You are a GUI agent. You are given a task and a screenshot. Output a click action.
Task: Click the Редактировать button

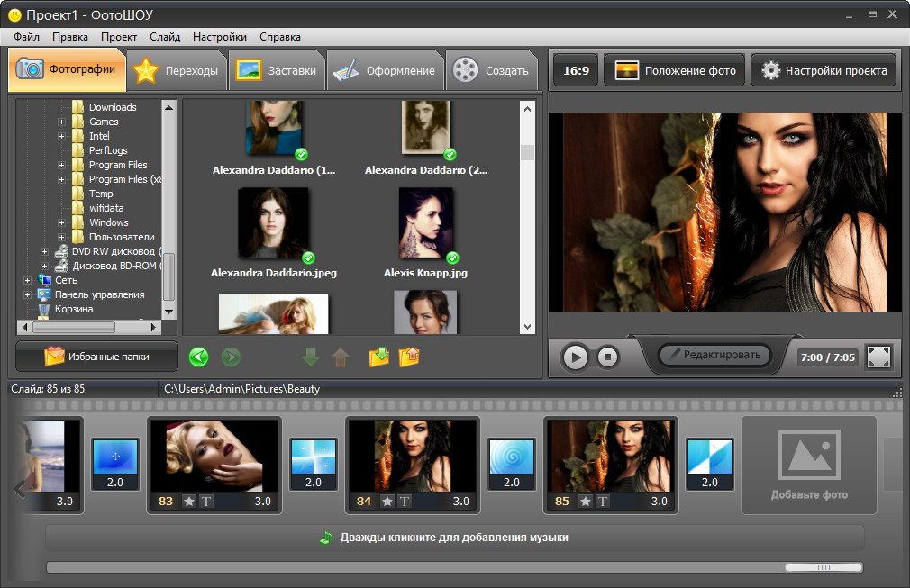(x=714, y=355)
